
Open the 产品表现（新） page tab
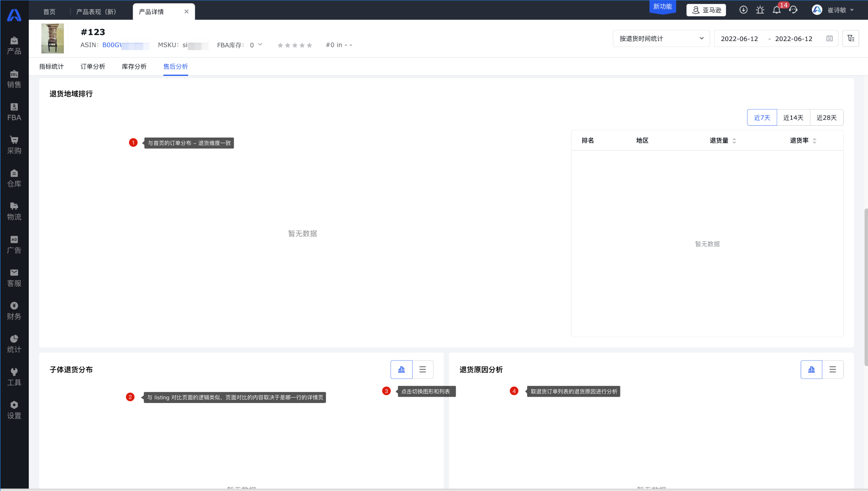[96, 12]
